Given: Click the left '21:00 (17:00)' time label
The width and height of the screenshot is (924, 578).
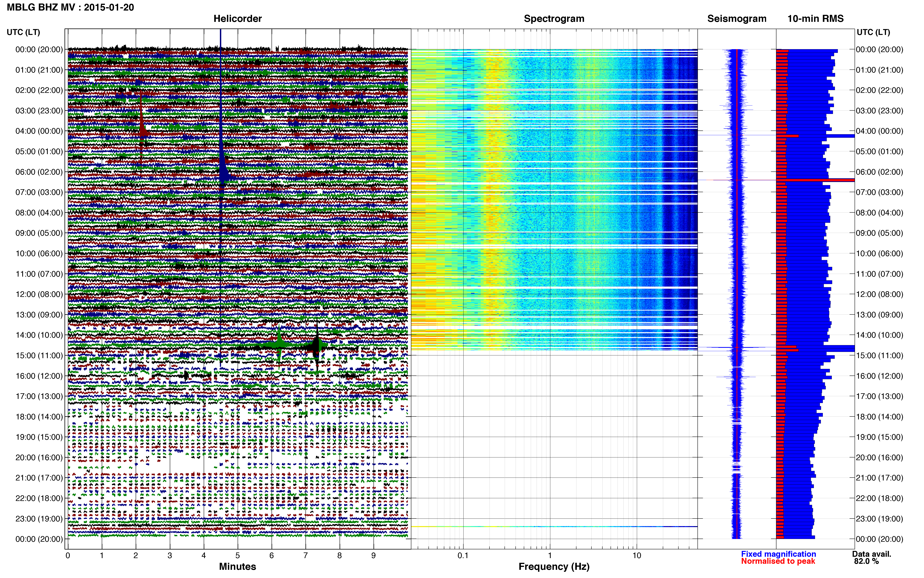Looking at the screenshot, I should 39,478.
